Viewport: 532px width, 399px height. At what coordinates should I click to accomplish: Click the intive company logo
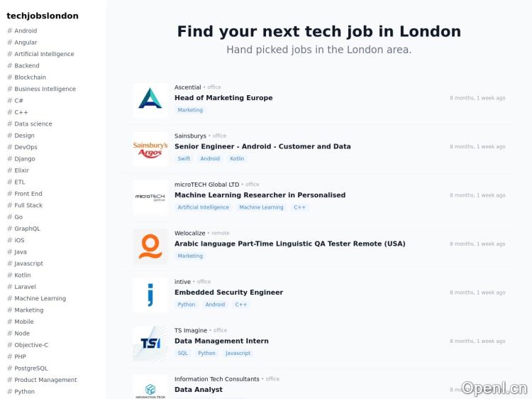[150, 295]
